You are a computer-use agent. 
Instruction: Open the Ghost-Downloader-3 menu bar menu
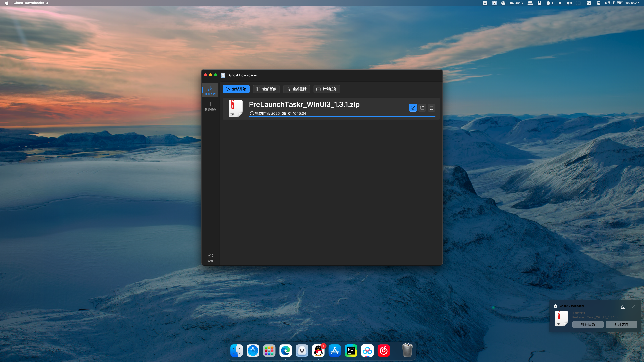[31, 3]
